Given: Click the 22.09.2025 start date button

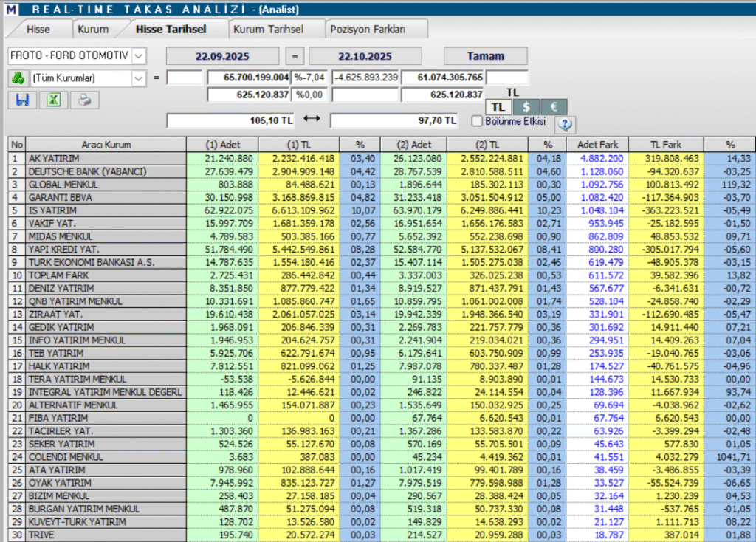Looking at the screenshot, I should tap(222, 56).
